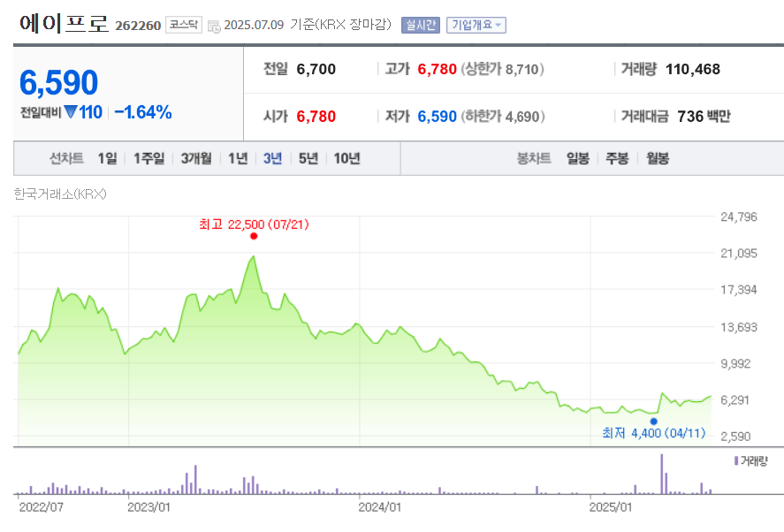The height and width of the screenshot is (532, 784).
Task: Click the 최저 4,400 (04/11) label
Action: click(654, 433)
